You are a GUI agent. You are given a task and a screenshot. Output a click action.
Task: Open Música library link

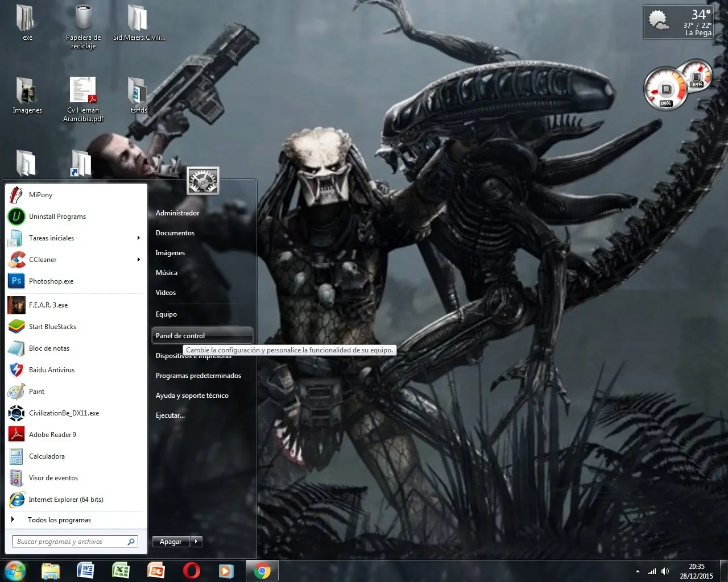(x=167, y=273)
